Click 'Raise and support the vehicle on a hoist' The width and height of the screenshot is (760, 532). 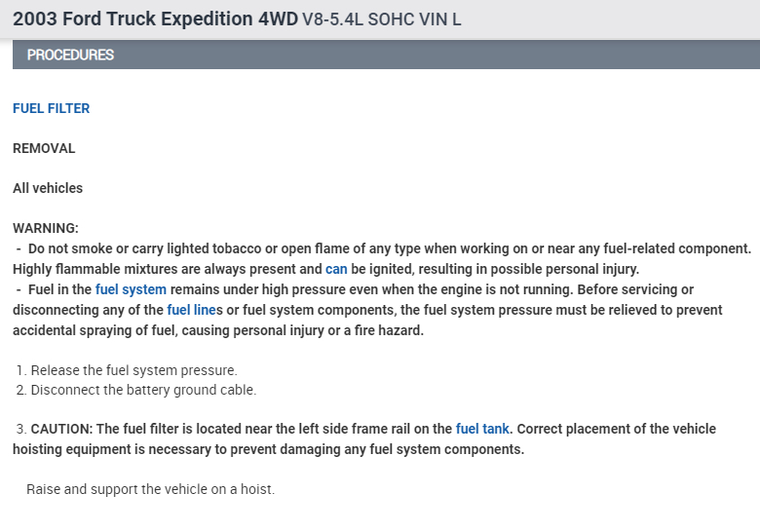[150, 489]
